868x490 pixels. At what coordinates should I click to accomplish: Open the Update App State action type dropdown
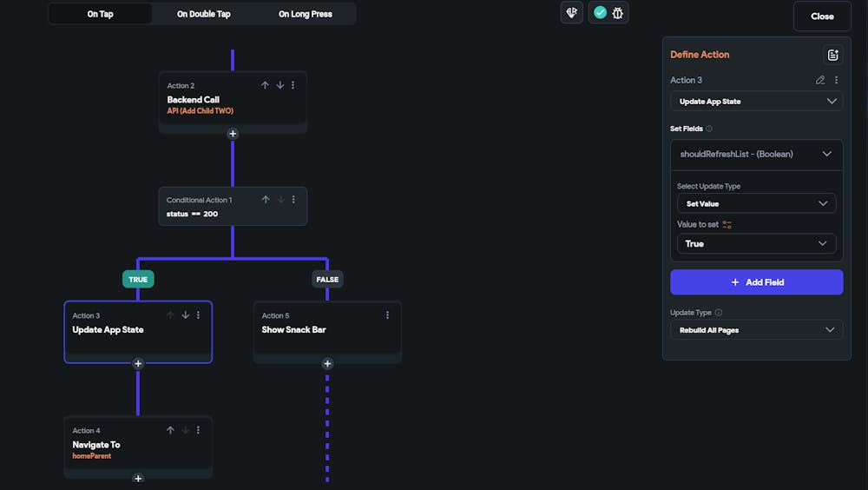[756, 102]
